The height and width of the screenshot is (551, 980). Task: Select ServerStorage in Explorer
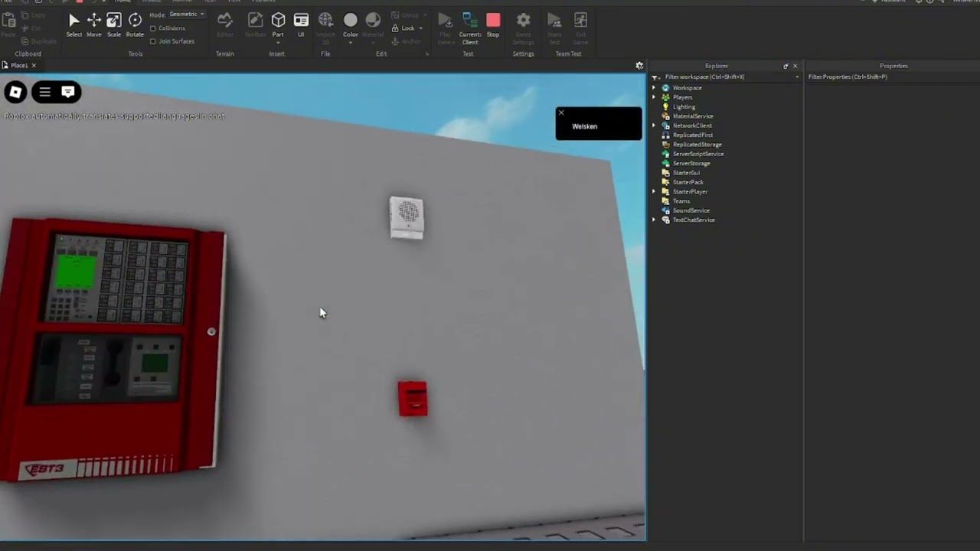(691, 163)
